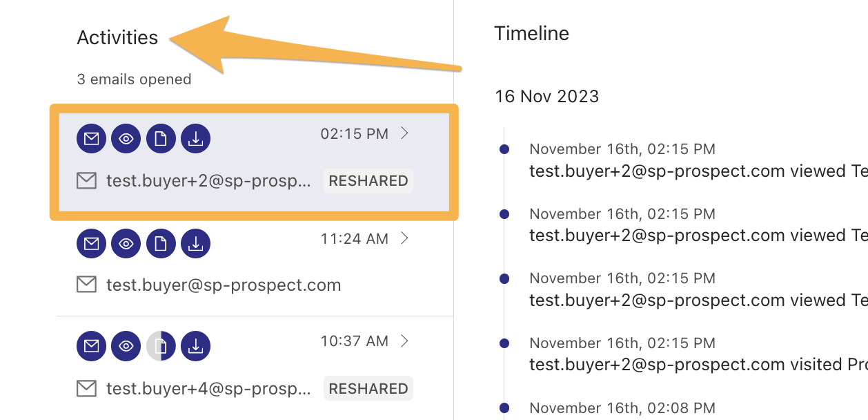Click the eye icon in the 10:37 AM activity

point(126,346)
